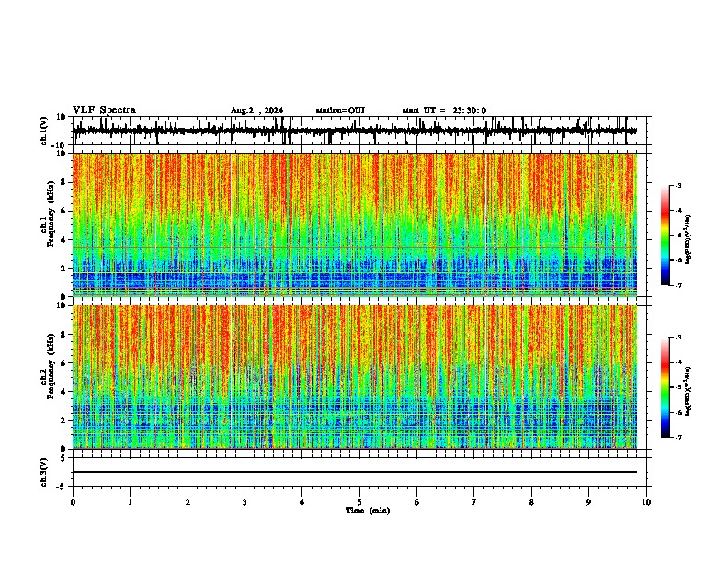Click the 2 kHz tick of ch.2 spectrogram
The height and width of the screenshot is (563, 728).
tap(63, 420)
